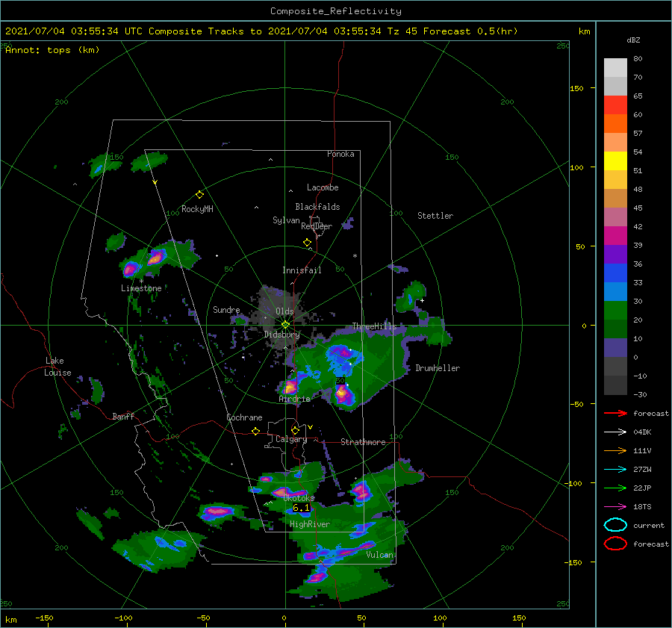Click the RockyMH text label

click(197, 209)
